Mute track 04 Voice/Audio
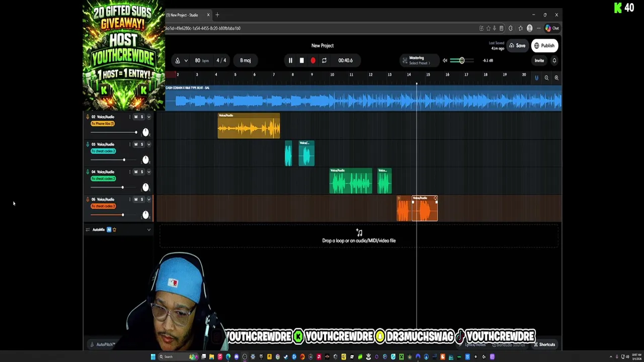 click(135, 172)
